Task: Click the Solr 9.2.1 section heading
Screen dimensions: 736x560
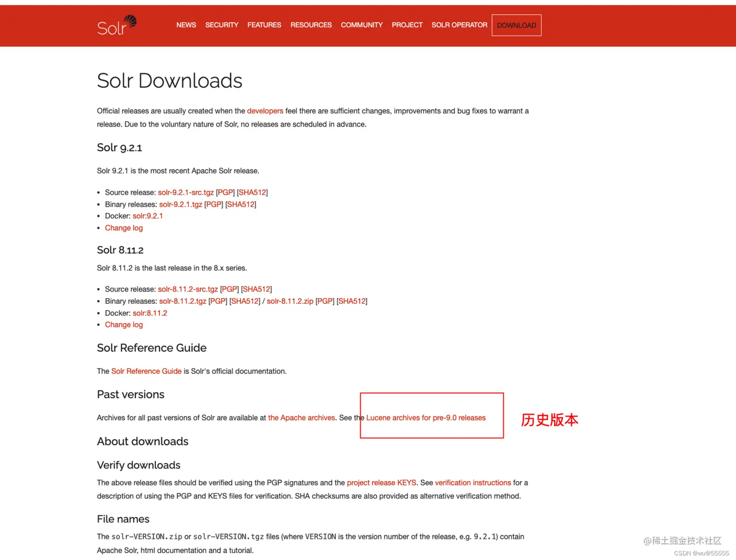Action: (x=119, y=148)
